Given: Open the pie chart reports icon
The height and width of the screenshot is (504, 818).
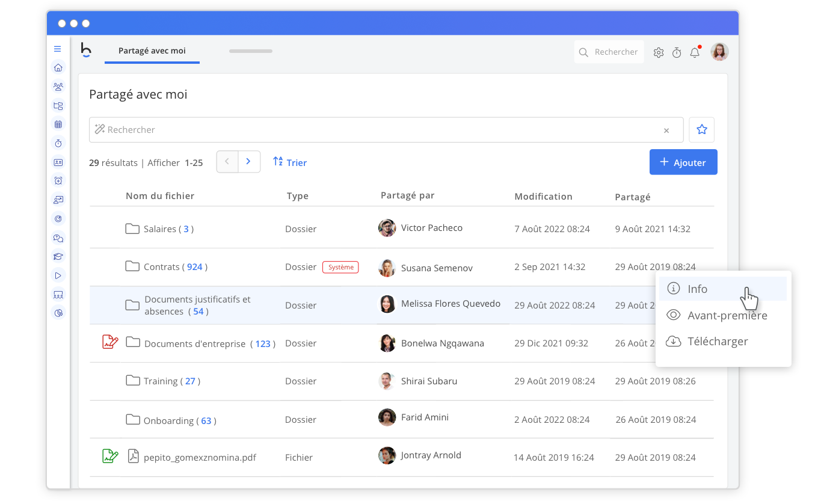Looking at the screenshot, I should pos(58,313).
